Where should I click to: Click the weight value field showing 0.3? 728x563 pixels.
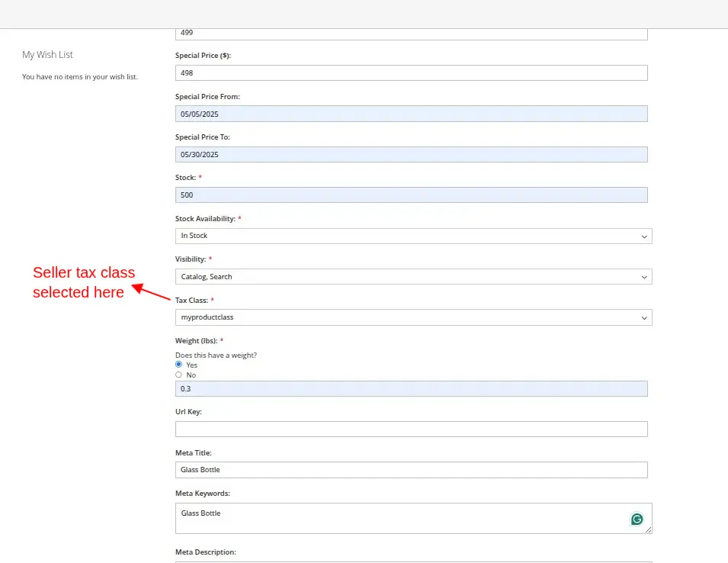point(411,389)
